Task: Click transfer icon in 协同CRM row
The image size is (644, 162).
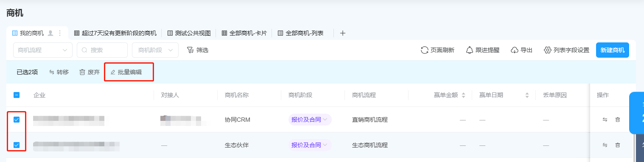Action: click(605, 120)
